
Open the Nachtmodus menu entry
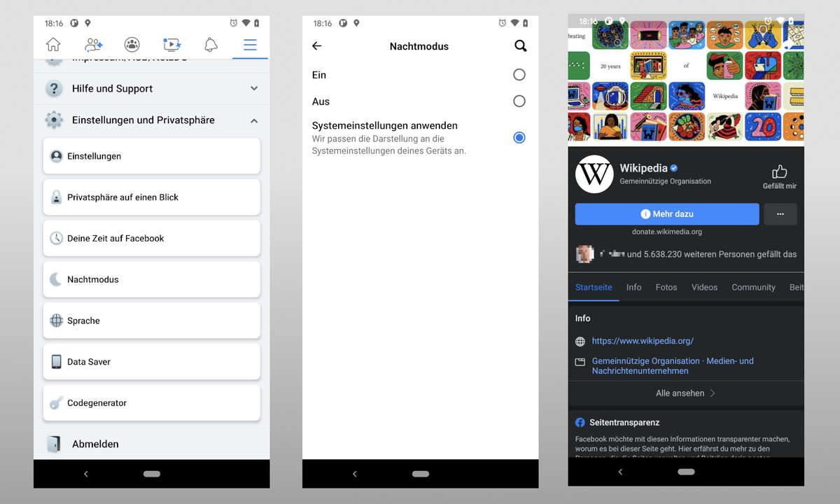click(152, 279)
